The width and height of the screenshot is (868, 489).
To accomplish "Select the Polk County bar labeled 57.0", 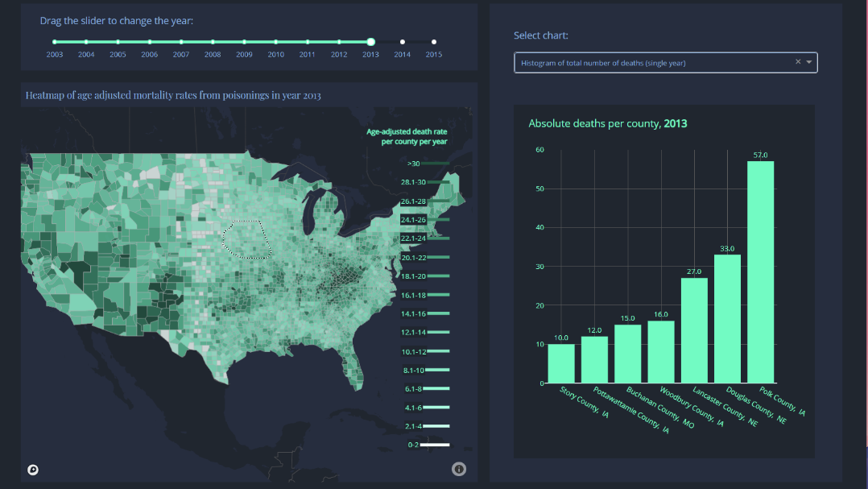I will [x=760, y=271].
